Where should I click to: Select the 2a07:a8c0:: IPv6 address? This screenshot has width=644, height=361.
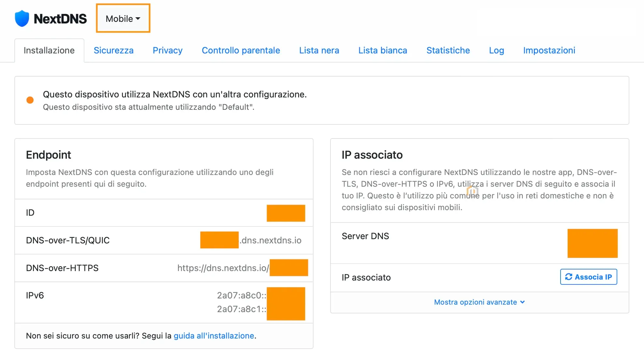click(x=242, y=296)
